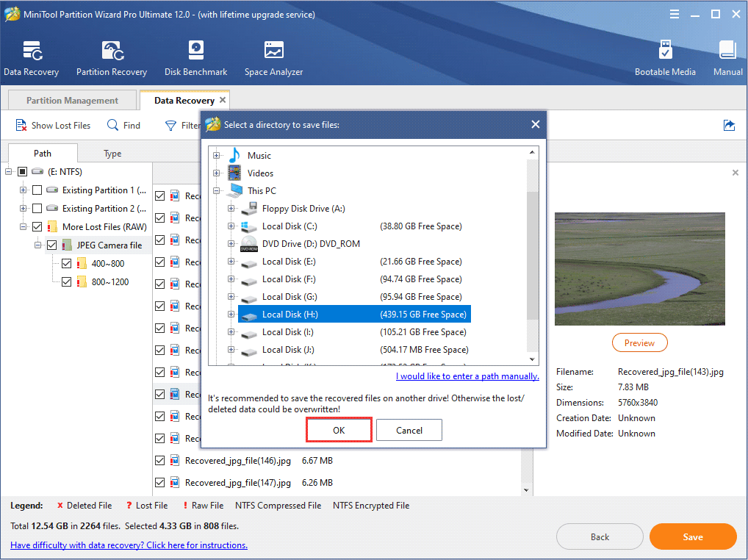Select the Music folder icon
Image resolution: width=748 pixels, height=560 pixels.
[234, 156]
